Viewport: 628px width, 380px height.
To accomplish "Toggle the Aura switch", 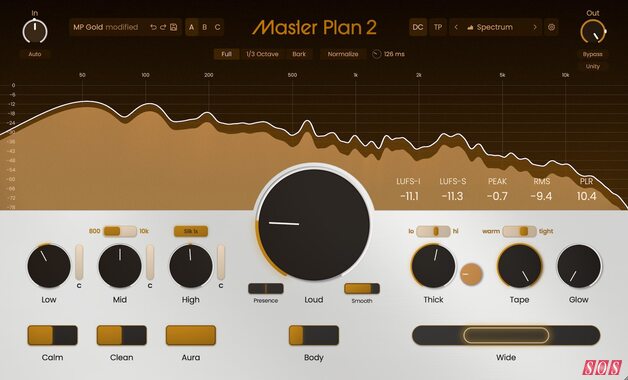I will pyautogui.click(x=191, y=335).
